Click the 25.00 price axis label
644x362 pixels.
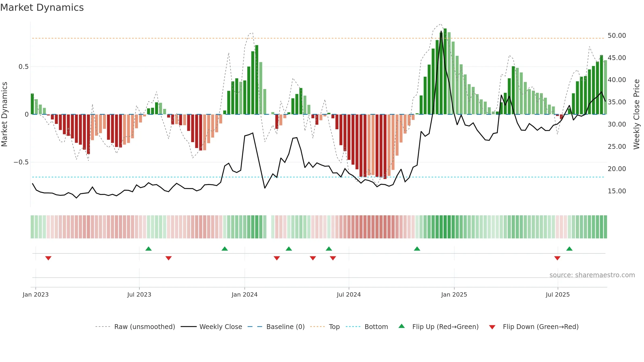617,146
